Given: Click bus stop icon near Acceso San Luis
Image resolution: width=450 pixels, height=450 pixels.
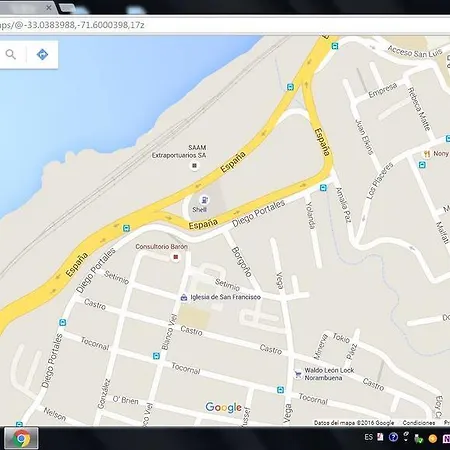Looking at the screenshot, I should pyautogui.click(x=335, y=46).
